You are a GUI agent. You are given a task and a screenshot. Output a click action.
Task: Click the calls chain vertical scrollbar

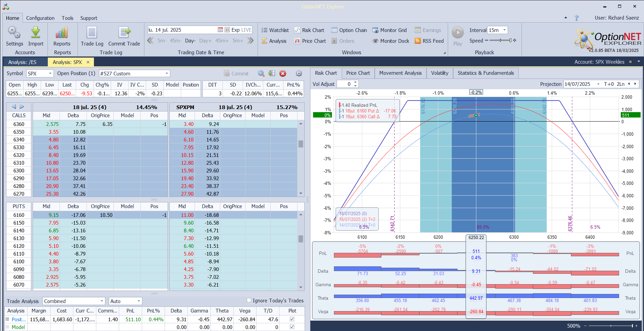[301, 159]
